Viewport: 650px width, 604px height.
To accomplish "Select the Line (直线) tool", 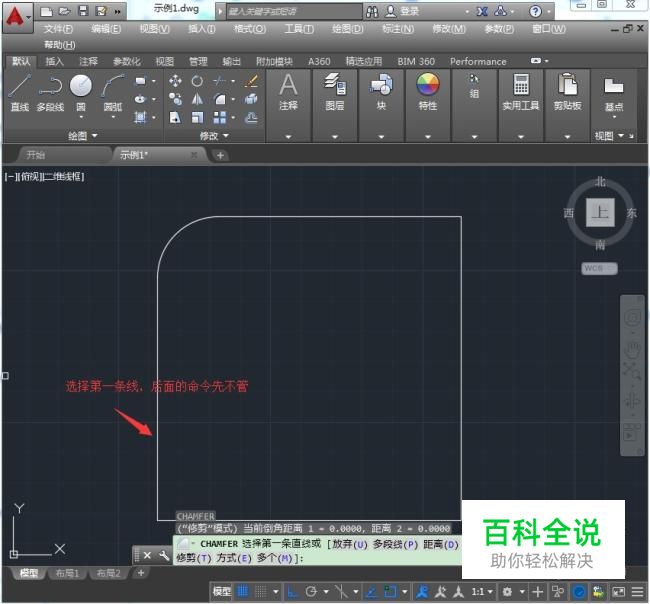I will (19, 93).
